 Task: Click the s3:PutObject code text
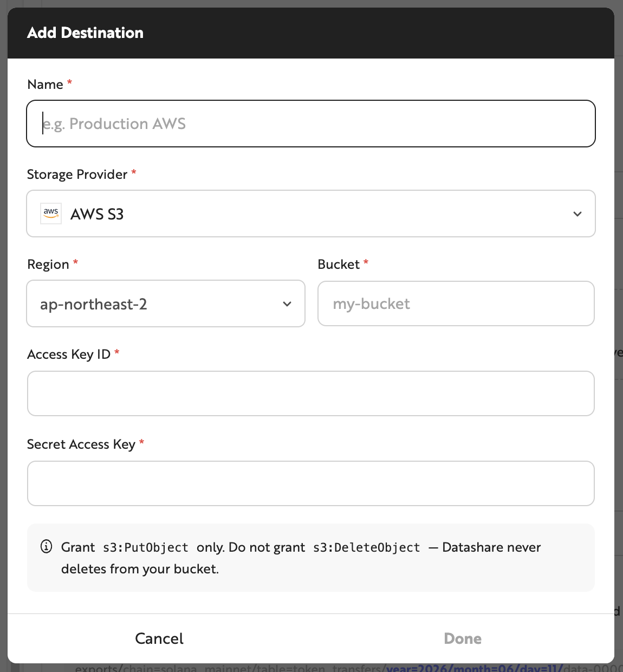point(146,547)
